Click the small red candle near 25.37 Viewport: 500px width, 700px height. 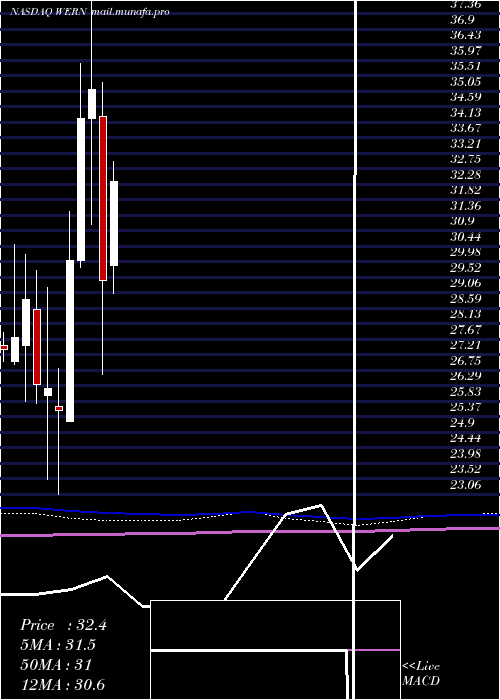click(x=59, y=408)
